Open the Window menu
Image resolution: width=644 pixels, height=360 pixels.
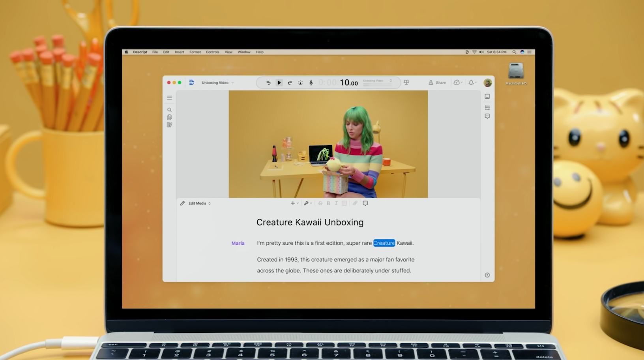pos(244,52)
